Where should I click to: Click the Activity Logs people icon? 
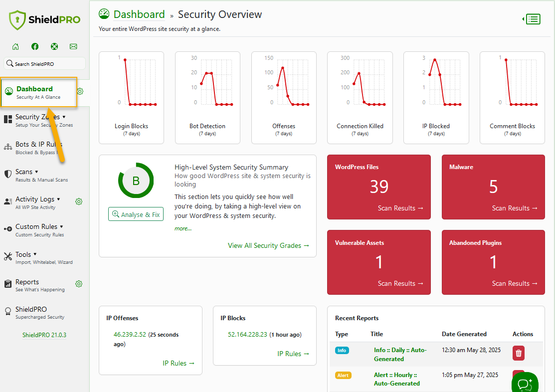pos(8,201)
